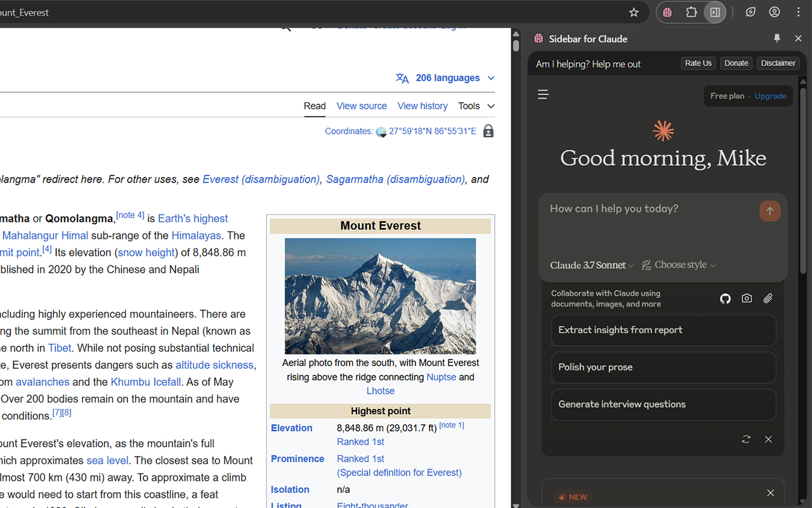The width and height of the screenshot is (812, 508).
Task: Open the Everest (disambiguation) link
Action: [x=261, y=179]
